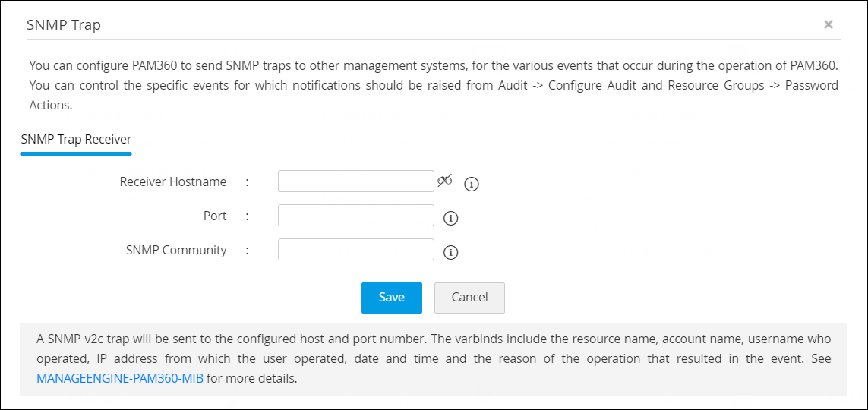
Task: Click the Receiver Hostname label
Action: pos(173,181)
